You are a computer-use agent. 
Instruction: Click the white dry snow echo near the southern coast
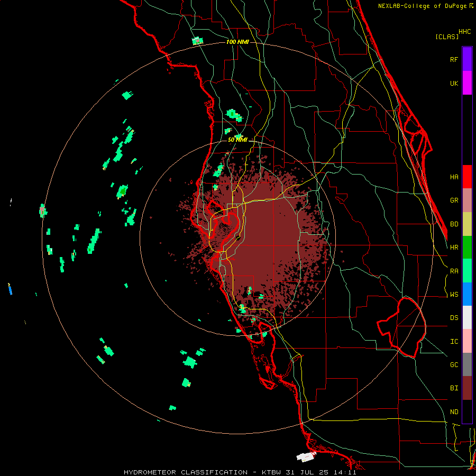pyautogui.click(x=306, y=456)
